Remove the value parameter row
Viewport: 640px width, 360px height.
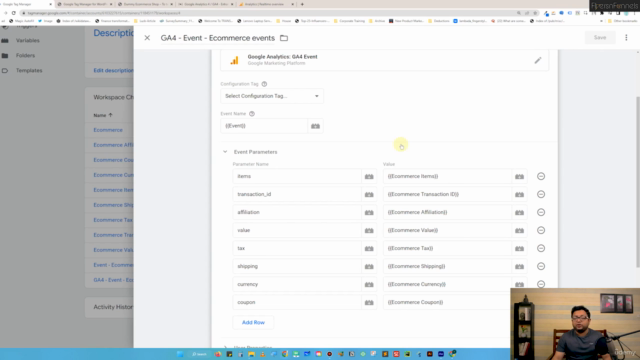(541, 230)
